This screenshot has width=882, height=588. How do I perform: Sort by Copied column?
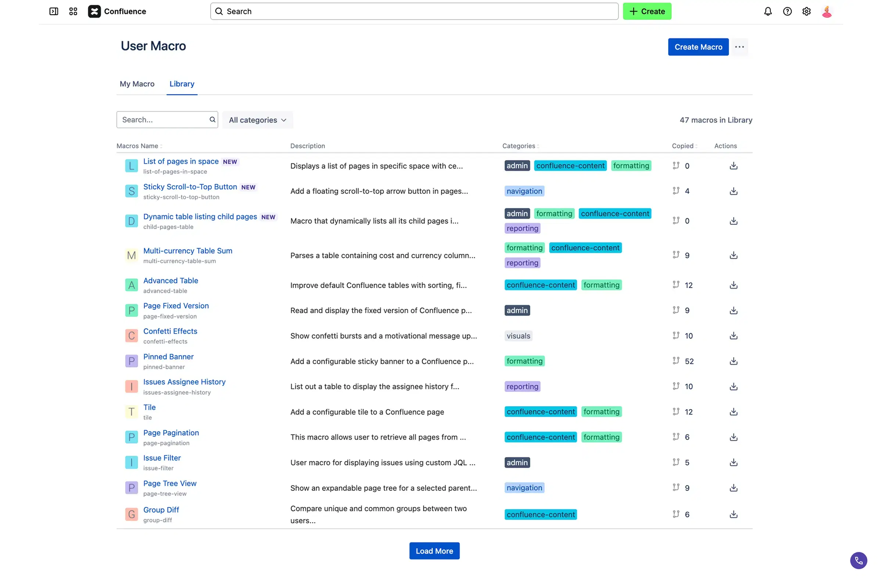tap(685, 146)
